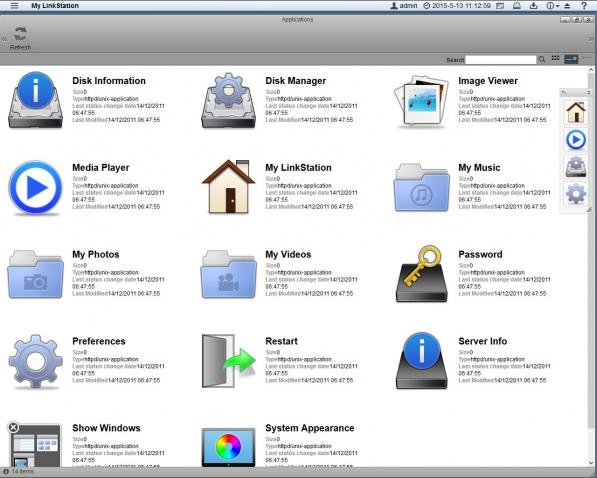Open the Password key icon
The width and height of the screenshot is (597, 478).
421,274
